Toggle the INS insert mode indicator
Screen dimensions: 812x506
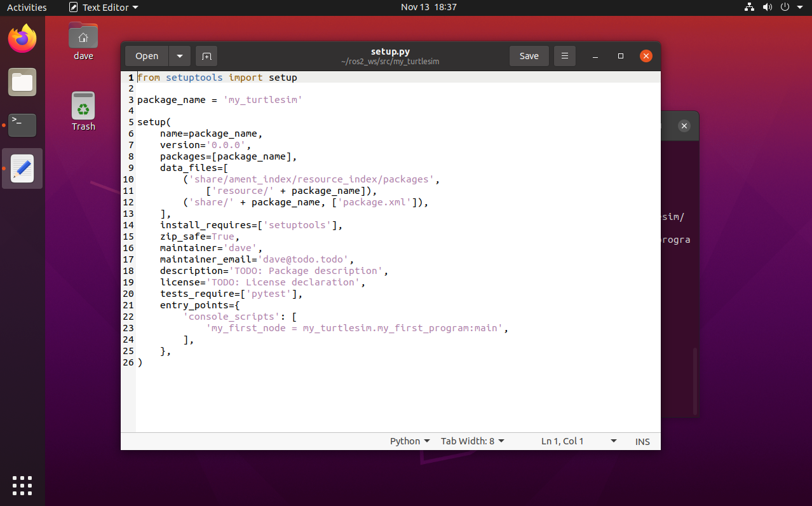[642, 441]
